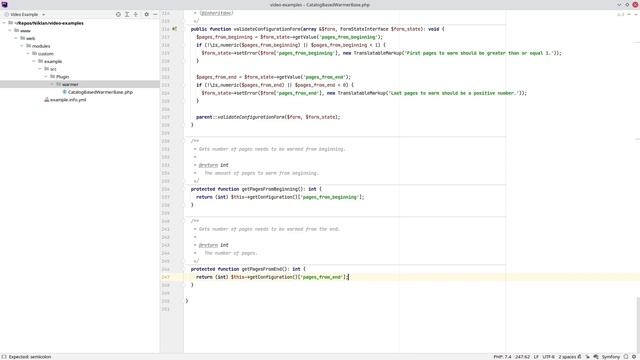Open the Project panel gear options
Image resolution: width=640 pixels, height=360 pixels.
pyautogui.click(x=147, y=14)
